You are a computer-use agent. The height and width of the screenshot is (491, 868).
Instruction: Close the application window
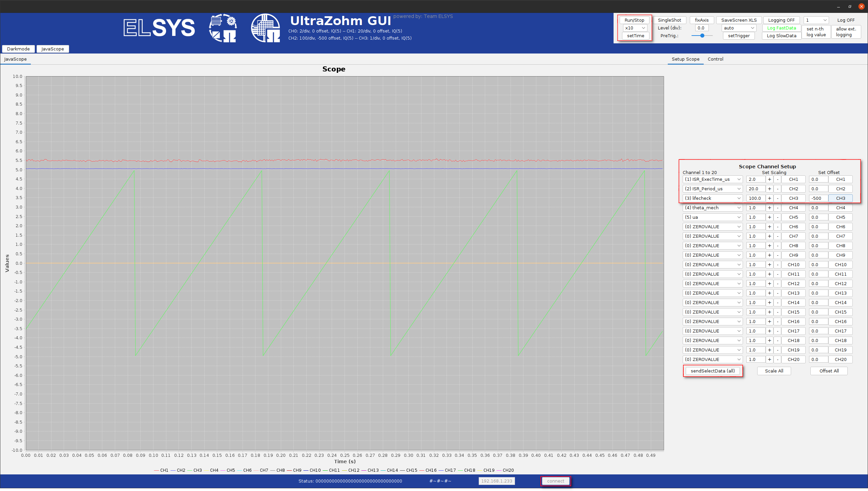click(x=861, y=6)
